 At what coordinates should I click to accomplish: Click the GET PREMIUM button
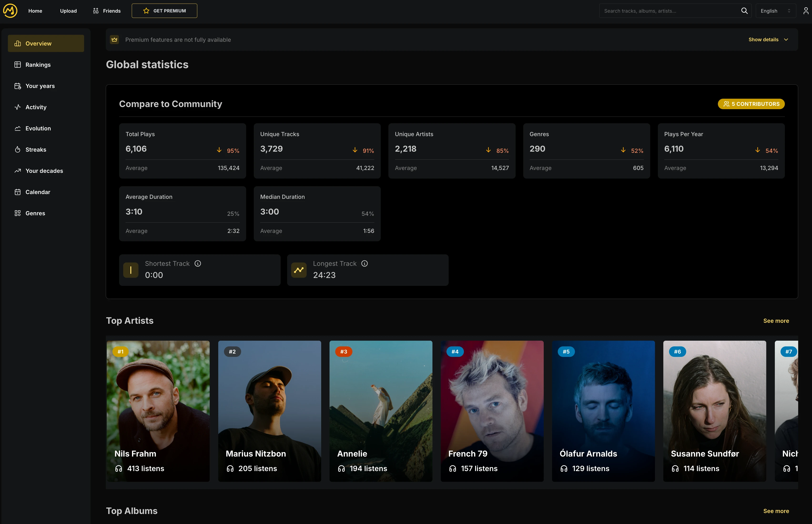[164, 11]
